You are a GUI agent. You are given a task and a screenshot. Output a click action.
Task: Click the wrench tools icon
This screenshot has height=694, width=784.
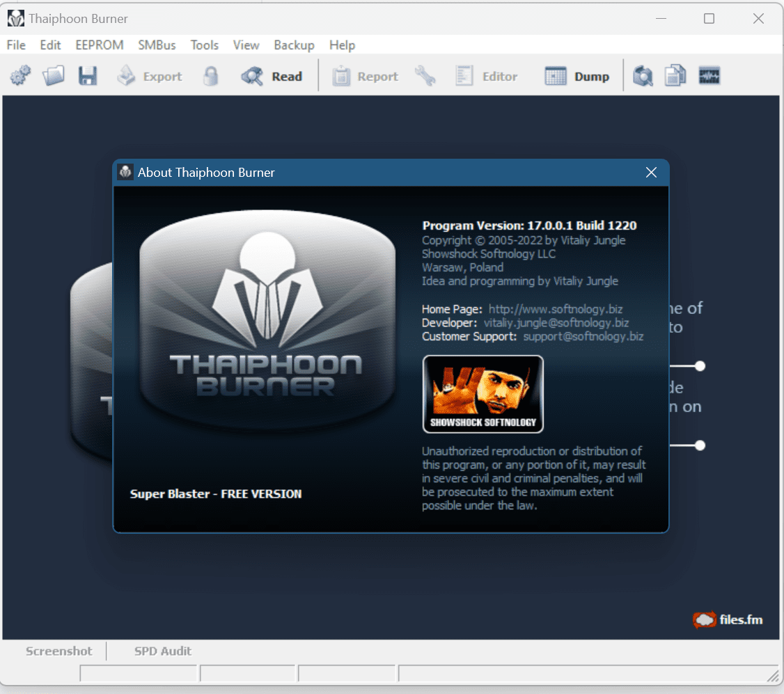pos(425,76)
